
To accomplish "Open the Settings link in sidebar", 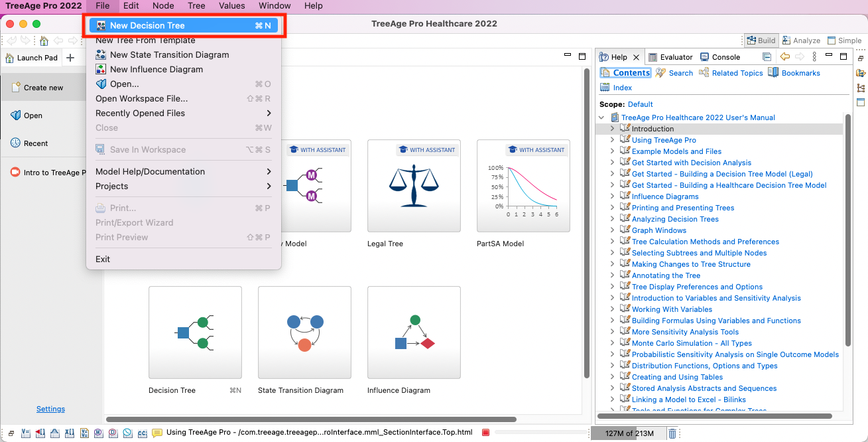I will pyautogui.click(x=50, y=408).
